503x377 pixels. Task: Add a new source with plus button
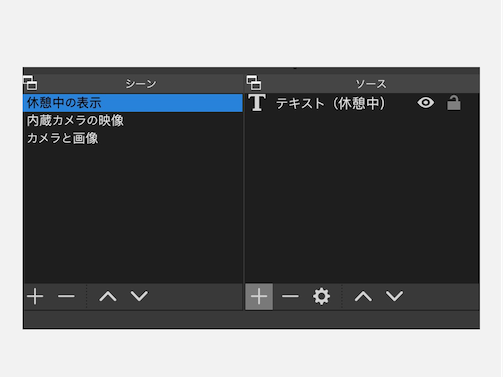click(259, 297)
